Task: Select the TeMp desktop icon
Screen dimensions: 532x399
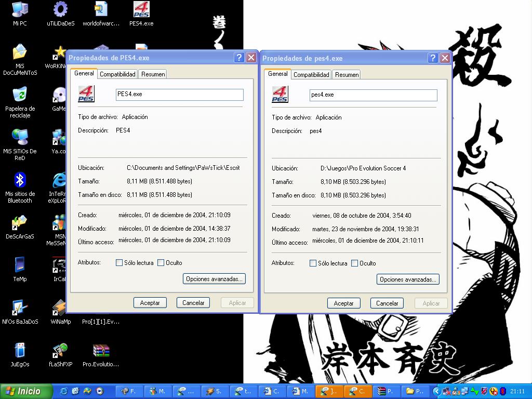Action: [x=20, y=269]
